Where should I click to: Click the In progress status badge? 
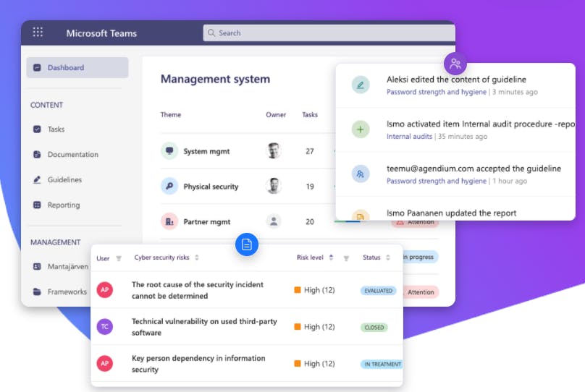[x=421, y=257]
